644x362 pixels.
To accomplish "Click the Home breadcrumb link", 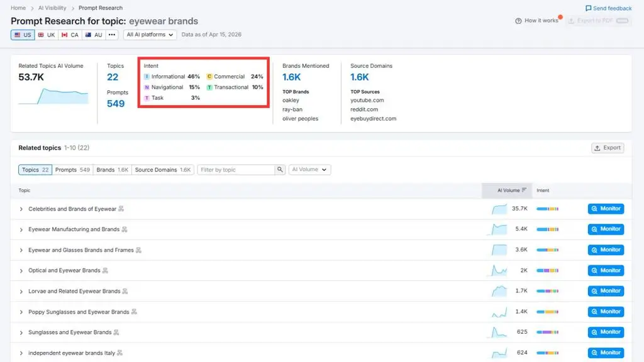I will (x=18, y=8).
